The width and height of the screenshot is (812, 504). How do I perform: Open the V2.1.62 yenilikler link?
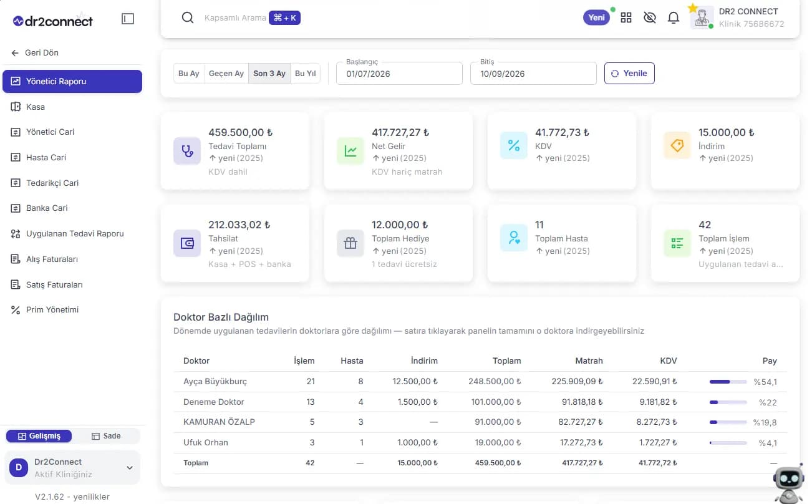point(72,497)
